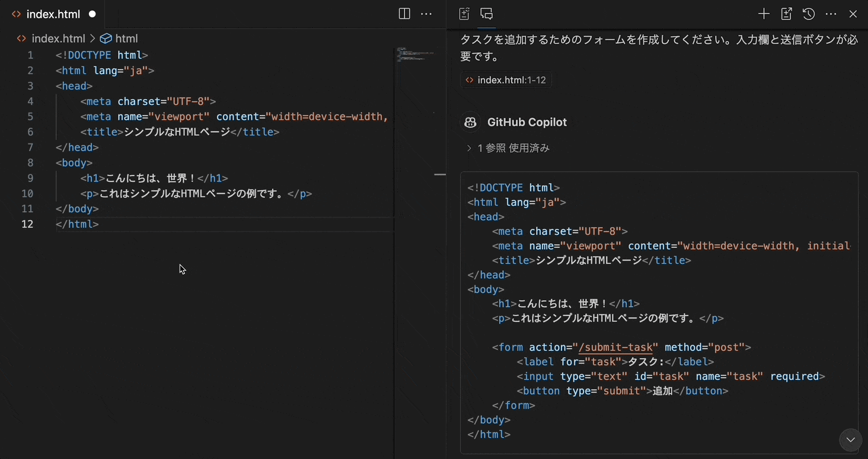The image size is (868, 459).
Task: Open the editor more actions ellipsis
Action: [x=426, y=14]
